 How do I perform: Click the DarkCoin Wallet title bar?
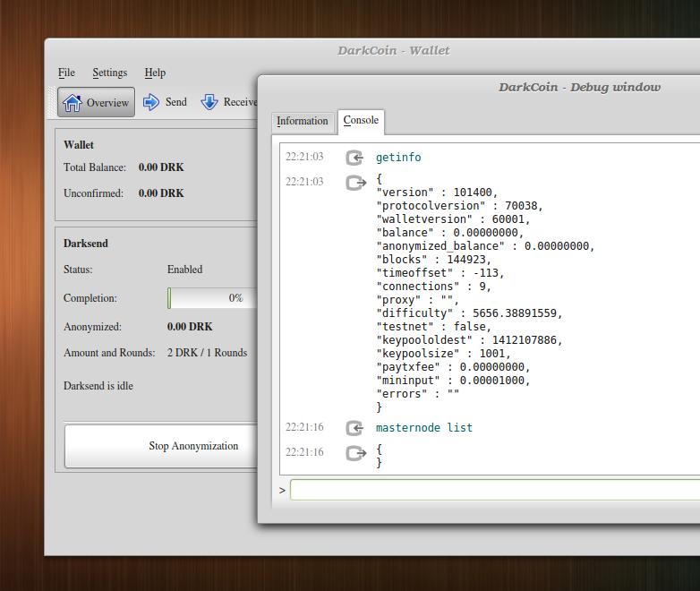(x=393, y=50)
